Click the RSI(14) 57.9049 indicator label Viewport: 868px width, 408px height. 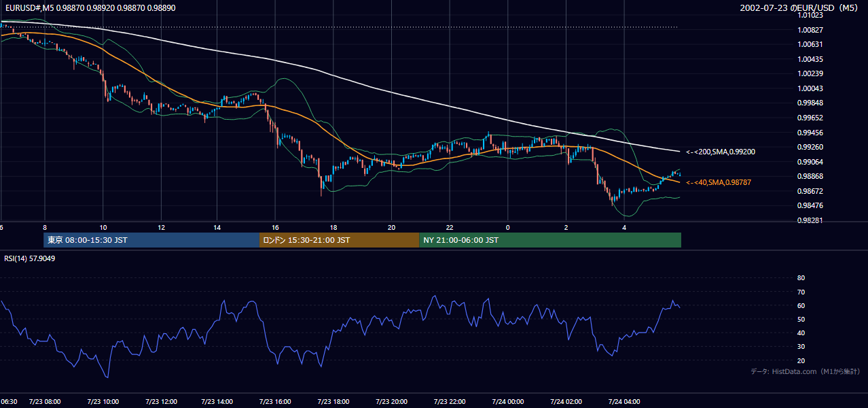[30, 258]
